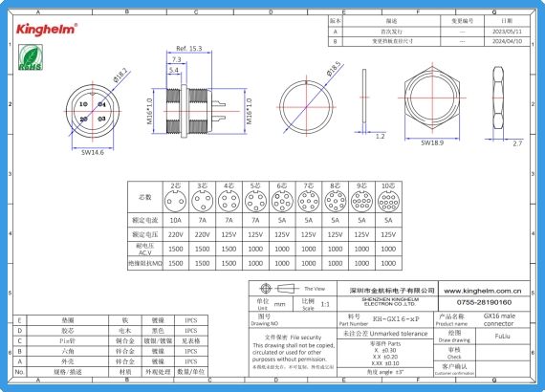Click the Ø18.5 diameter label
Screen dimensions: 545x392
335,69
